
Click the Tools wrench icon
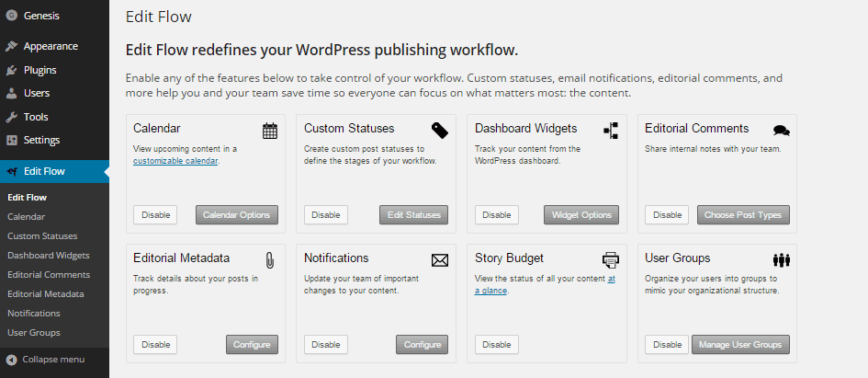click(11, 117)
